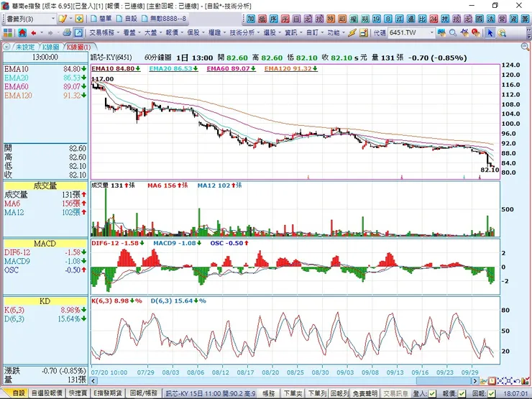Click the yellow plus add bookmark icon

pyautogui.click(x=79, y=19)
